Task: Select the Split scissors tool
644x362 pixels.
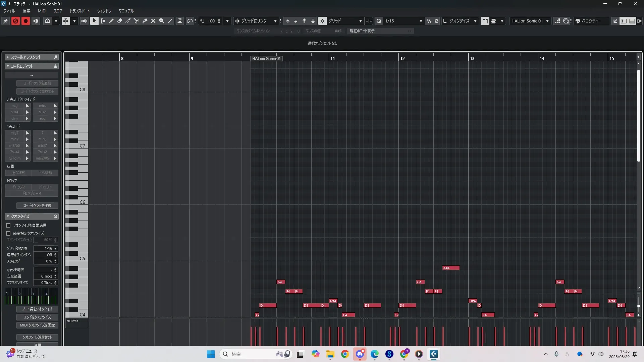Action: coord(137,21)
